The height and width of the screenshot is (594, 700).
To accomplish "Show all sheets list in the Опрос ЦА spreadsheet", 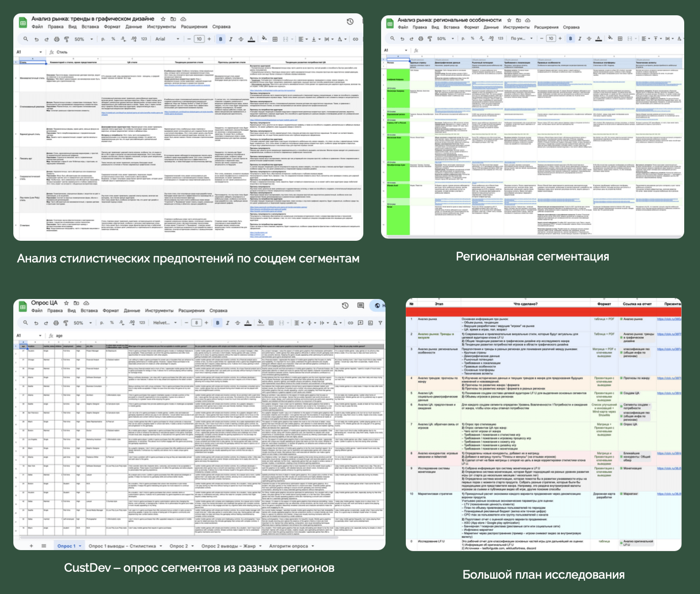I will (43, 546).
